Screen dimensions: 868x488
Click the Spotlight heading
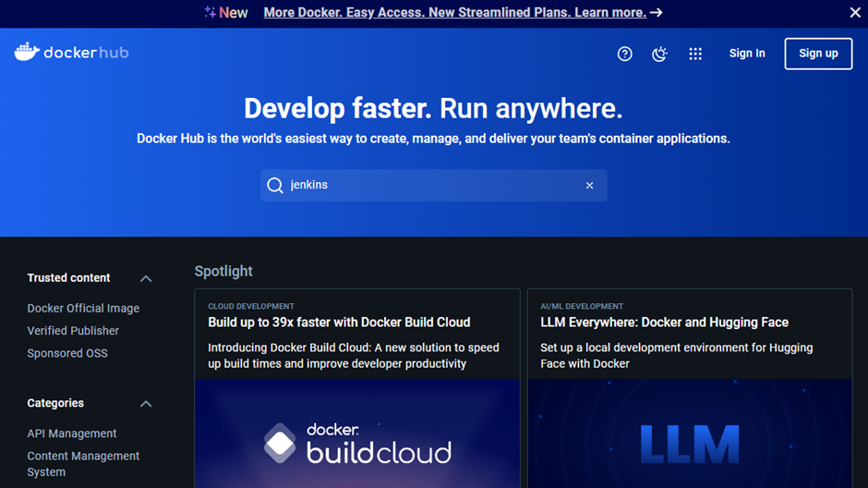[223, 271]
